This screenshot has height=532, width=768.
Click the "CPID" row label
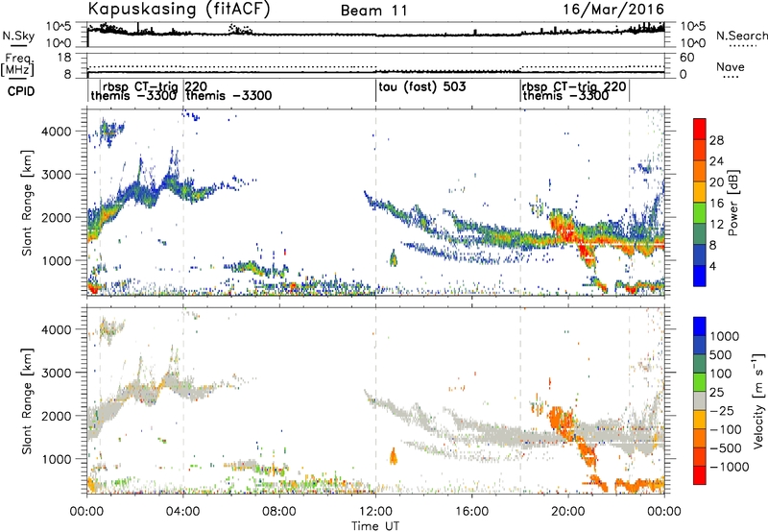click(x=21, y=91)
